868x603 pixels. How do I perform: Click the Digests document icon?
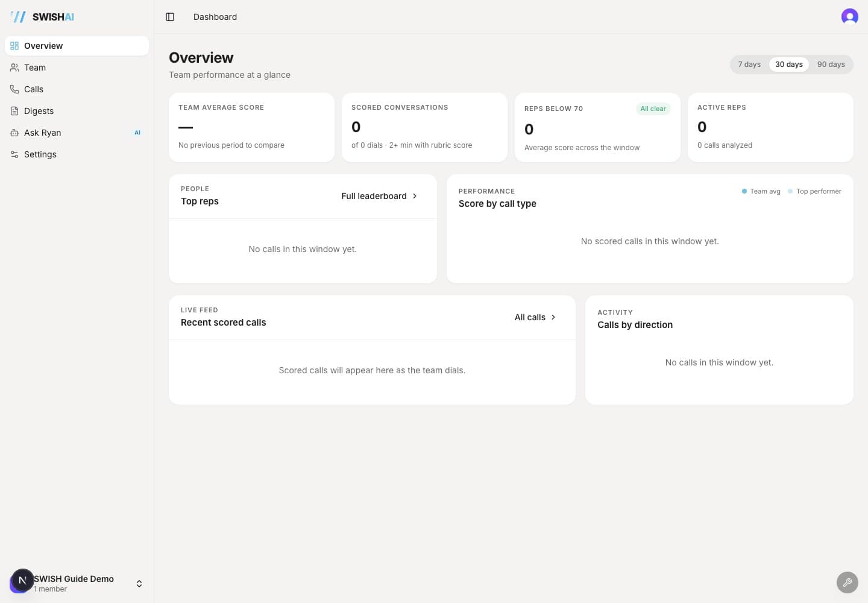pos(14,111)
